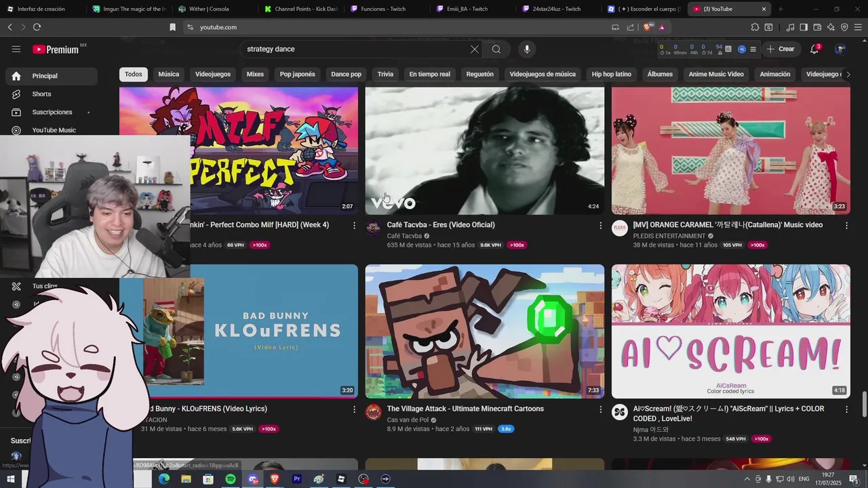Open Adobe Premiere Pro from the taskbar
Image resolution: width=868 pixels, height=488 pixels.
click(x=296, y=479)
